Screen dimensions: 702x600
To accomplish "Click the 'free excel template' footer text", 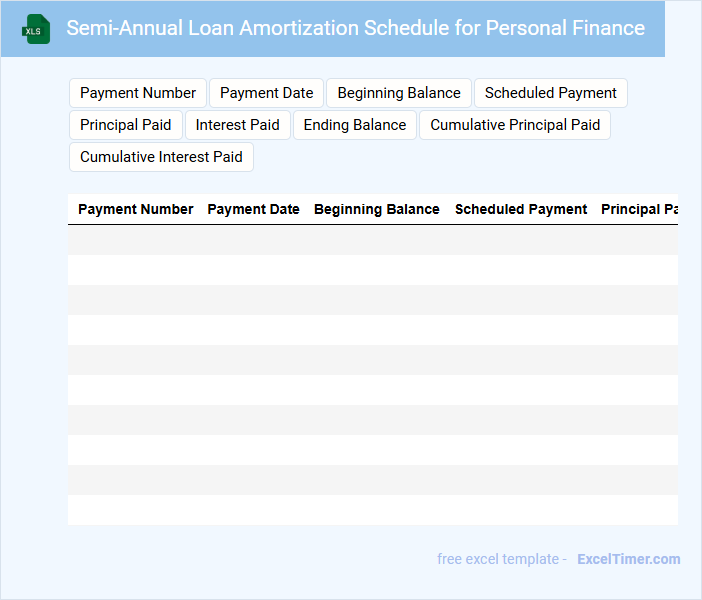I will point(502,559).
